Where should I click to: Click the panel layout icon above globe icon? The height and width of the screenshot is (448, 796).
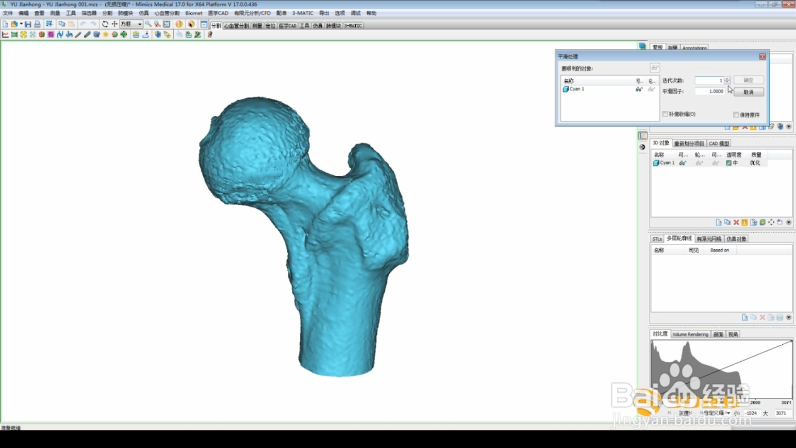point(643,136)
